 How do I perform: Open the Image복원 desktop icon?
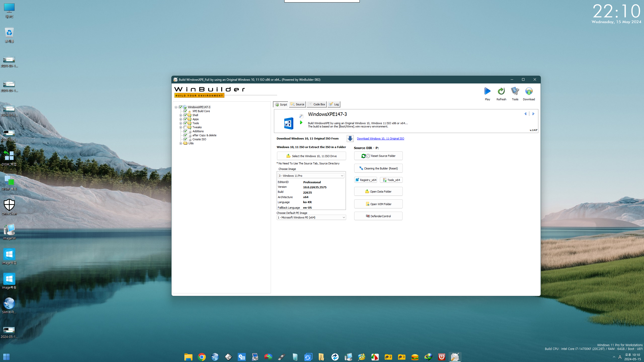[9, 281]
